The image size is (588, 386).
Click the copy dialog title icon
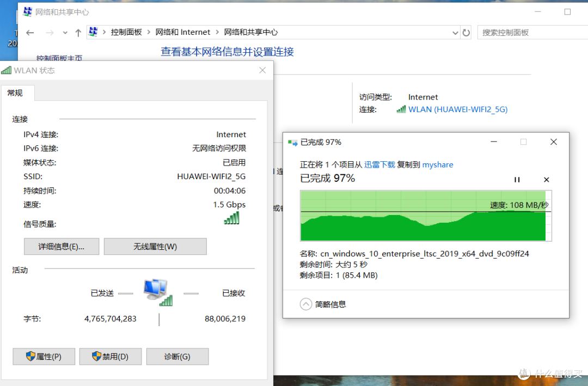point(292,142)
